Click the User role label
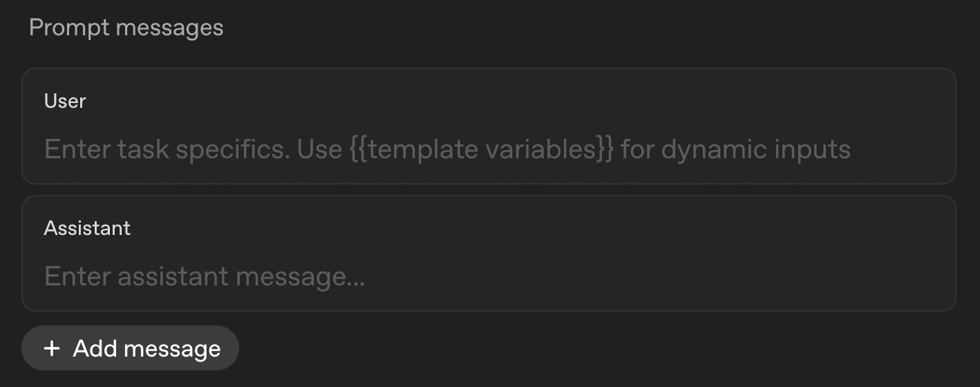Viewport: 980px width, 387px height. (65, 101)
